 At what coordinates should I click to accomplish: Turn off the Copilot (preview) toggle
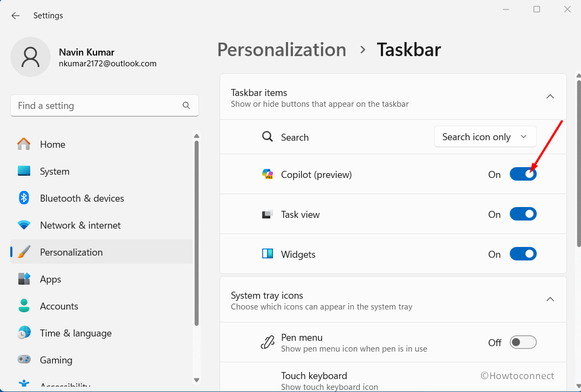[x=523, y=174]
